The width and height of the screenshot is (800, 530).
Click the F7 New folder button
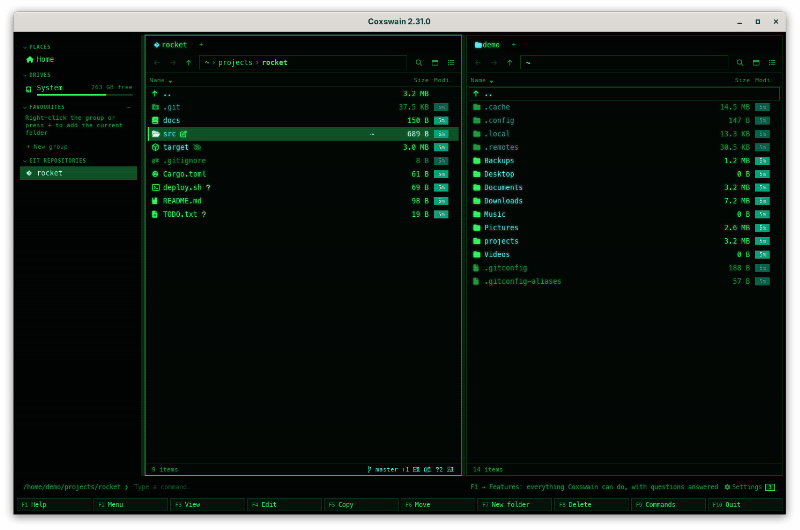point(515,505)
